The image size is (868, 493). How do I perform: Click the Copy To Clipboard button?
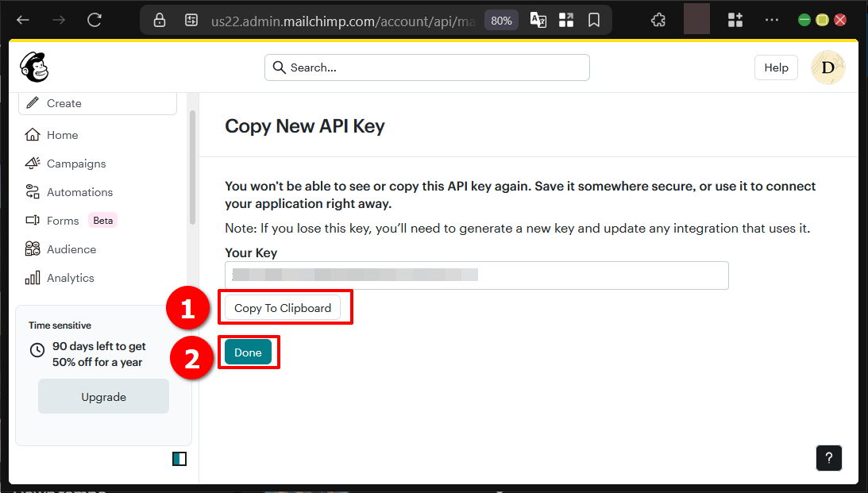coord(283,308)
